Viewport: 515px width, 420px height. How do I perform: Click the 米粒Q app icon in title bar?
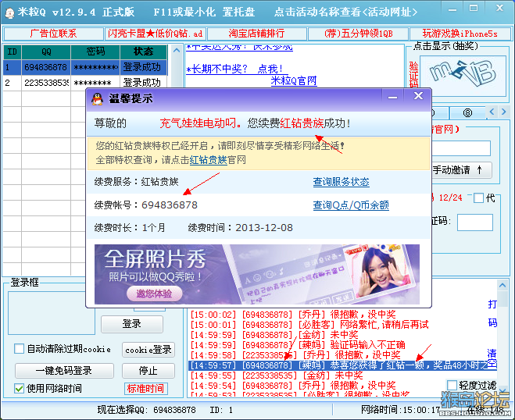point(10,12)
